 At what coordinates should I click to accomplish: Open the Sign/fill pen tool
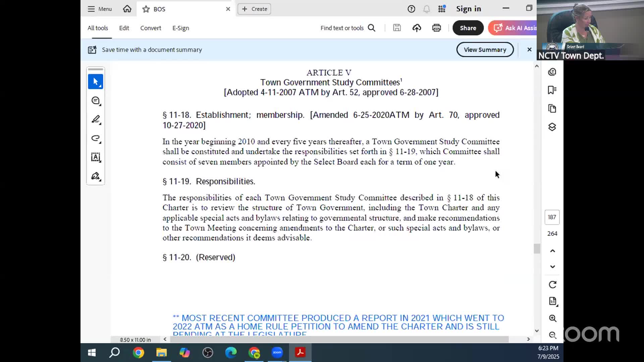(96, 176)
